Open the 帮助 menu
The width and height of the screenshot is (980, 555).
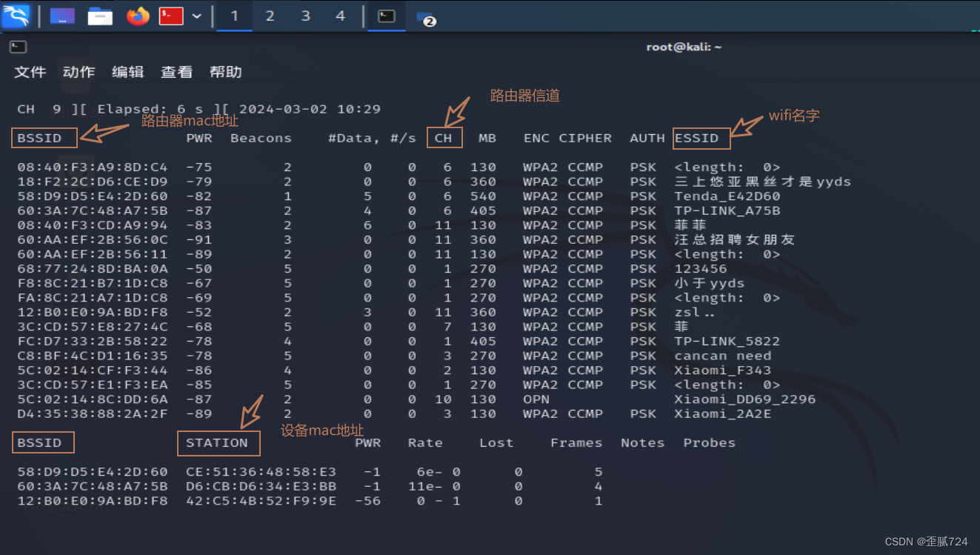[226, 72]
